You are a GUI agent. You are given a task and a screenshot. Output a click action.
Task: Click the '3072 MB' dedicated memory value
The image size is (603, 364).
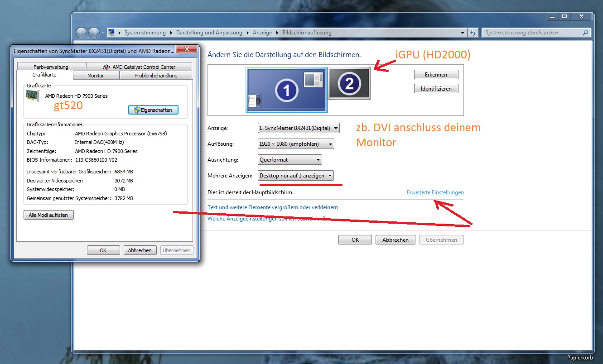(124, 181)
